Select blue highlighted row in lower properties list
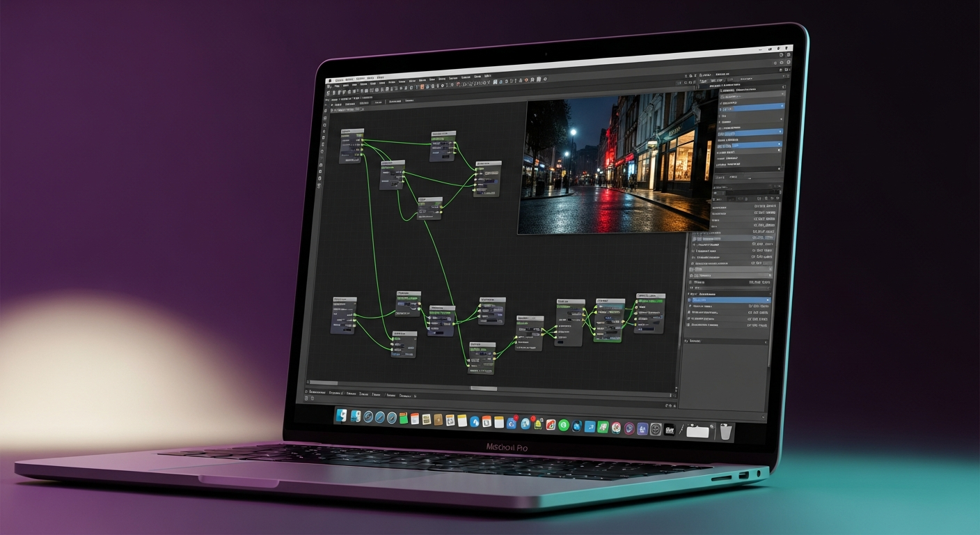The width and height of the screenshot is (980, 535). [x=729, y=299]
